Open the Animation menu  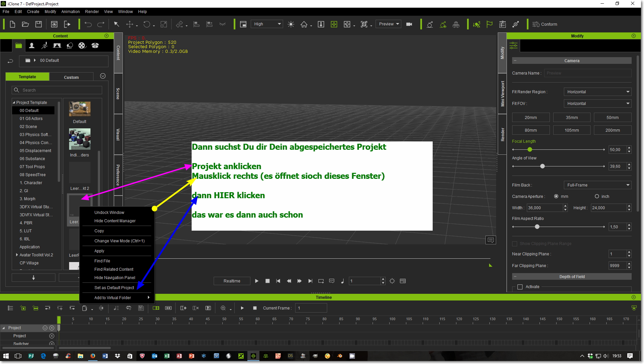coord(70,12)
